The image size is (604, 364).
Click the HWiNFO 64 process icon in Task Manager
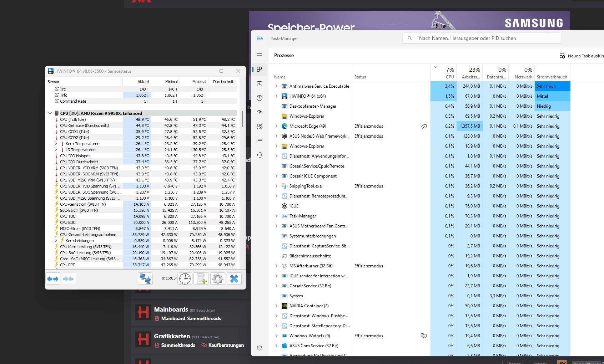coord(285,96)
